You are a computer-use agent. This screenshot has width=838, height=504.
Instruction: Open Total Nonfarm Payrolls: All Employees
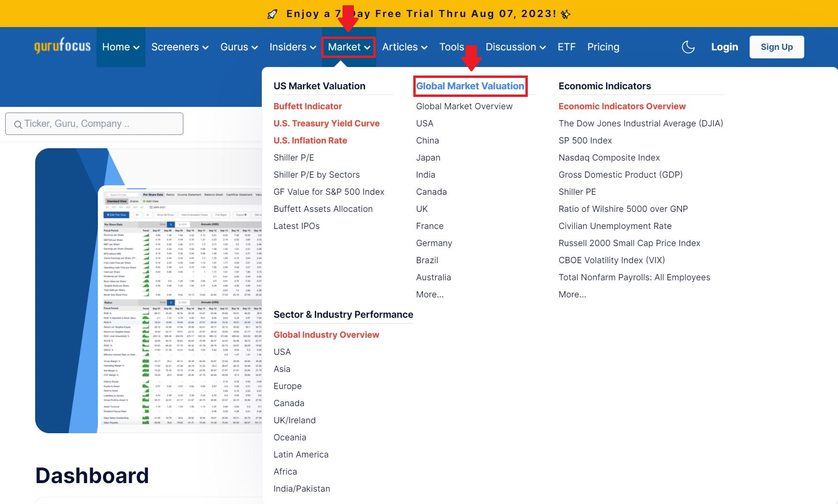coord(634,277)
